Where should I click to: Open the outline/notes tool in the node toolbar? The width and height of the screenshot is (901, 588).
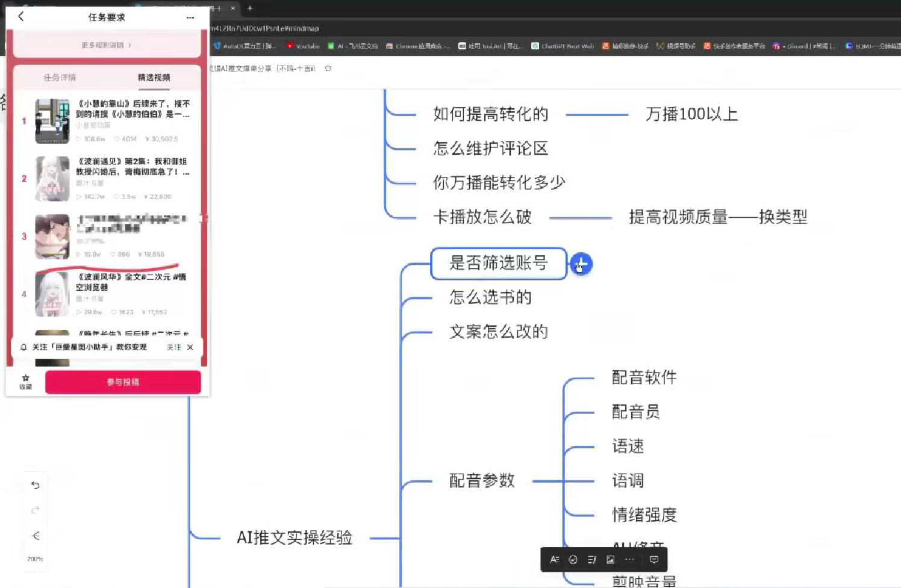point(592,559)
